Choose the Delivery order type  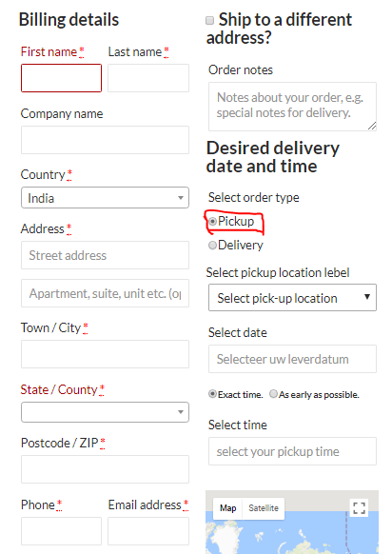pos(212,246)
